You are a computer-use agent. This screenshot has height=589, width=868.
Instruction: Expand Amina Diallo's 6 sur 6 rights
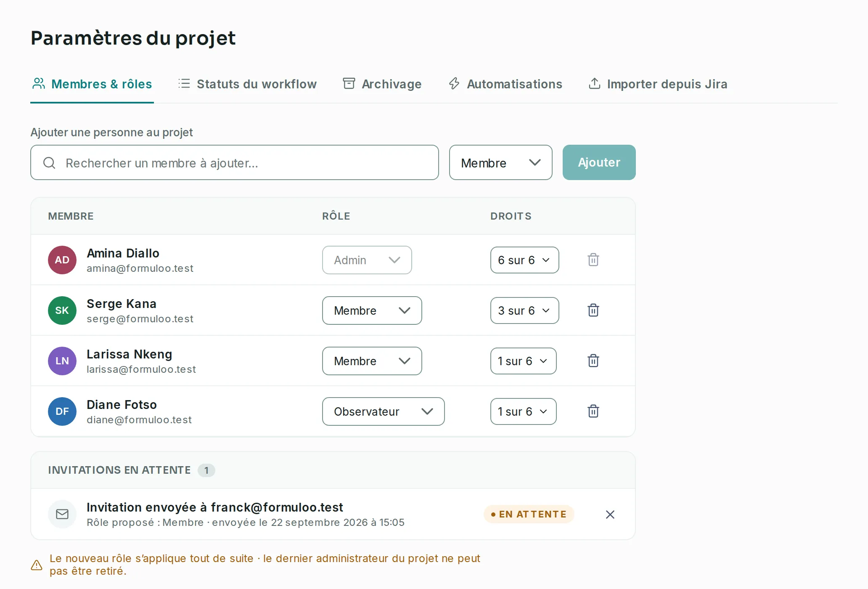[x=524, y=260]
